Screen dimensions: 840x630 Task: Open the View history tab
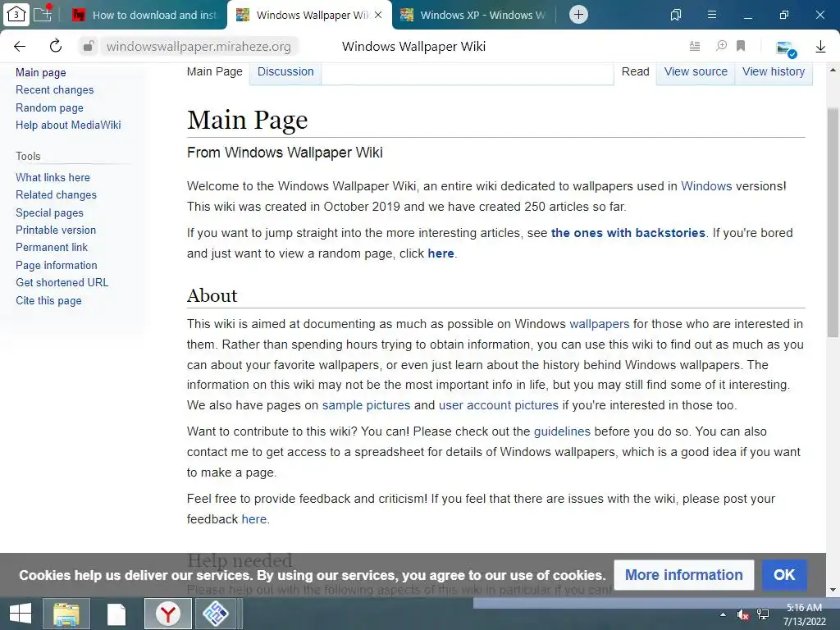pyautogui.click(x=774, y=71)
